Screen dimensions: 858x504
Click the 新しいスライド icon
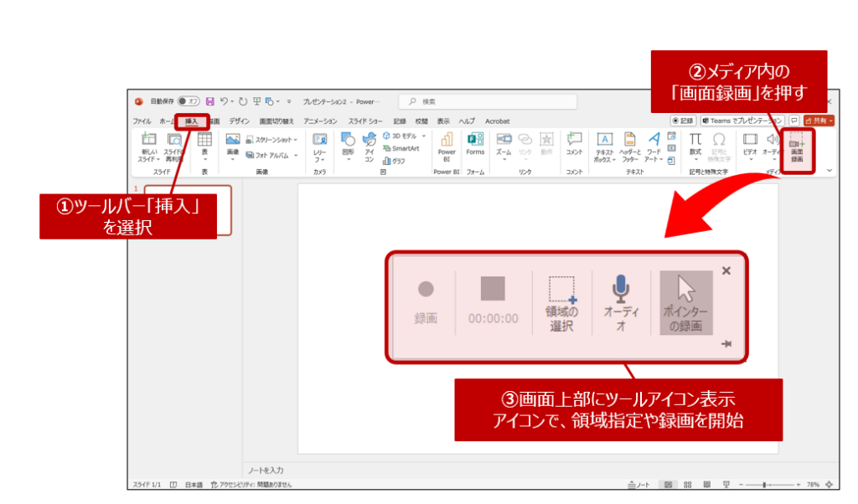pos(149,139)
